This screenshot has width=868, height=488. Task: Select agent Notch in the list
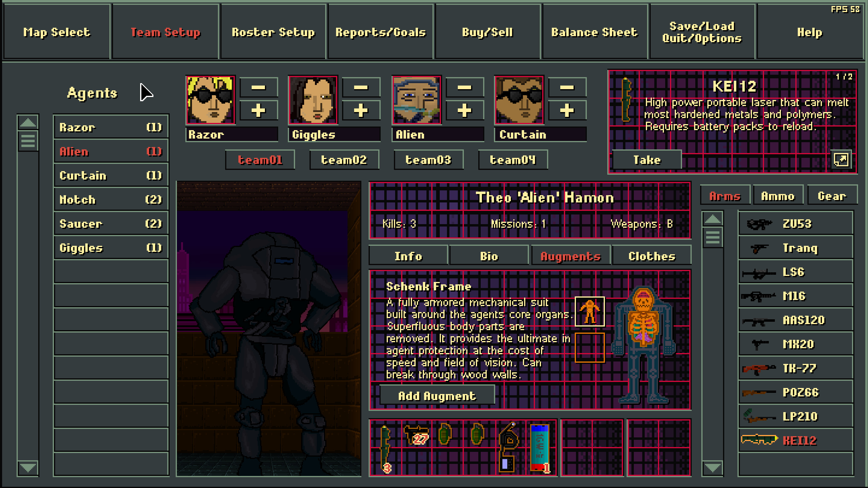[x=111, y=199]
